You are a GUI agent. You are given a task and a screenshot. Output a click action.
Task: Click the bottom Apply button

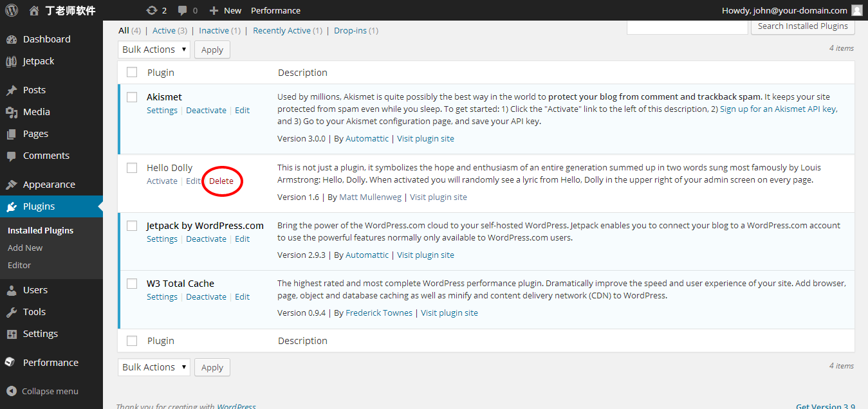212,367
